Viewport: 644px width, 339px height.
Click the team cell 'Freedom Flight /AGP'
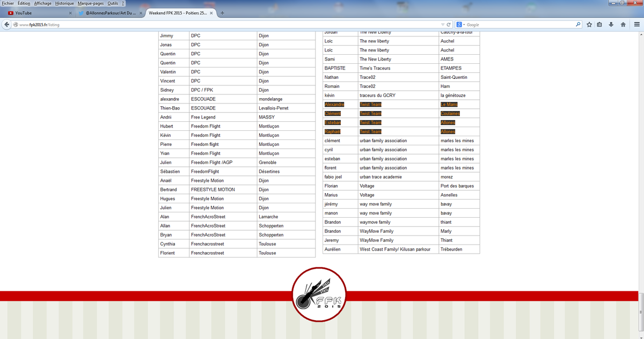[223, 163]
